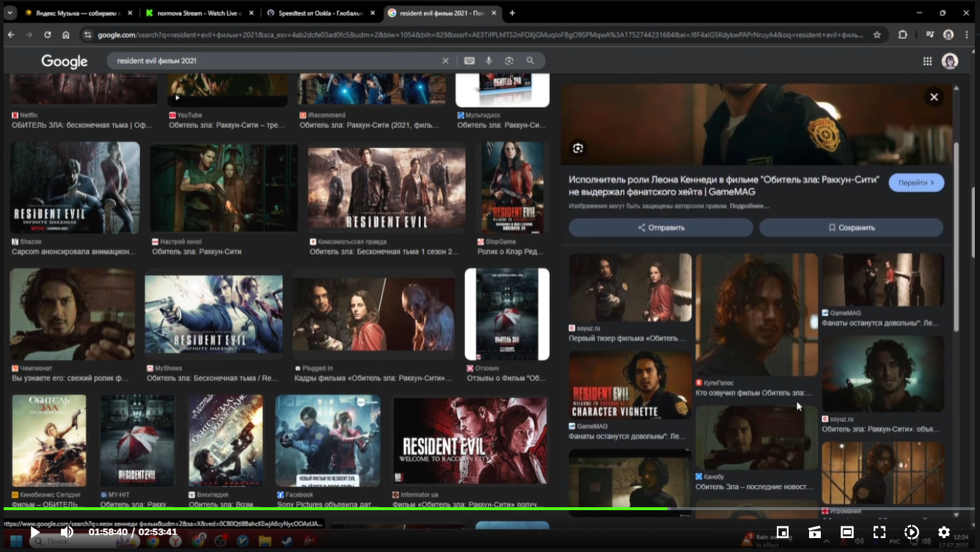
Task: Open the Shazoo Infinite Darkness result thumbnail
Action: coord(75,188)
